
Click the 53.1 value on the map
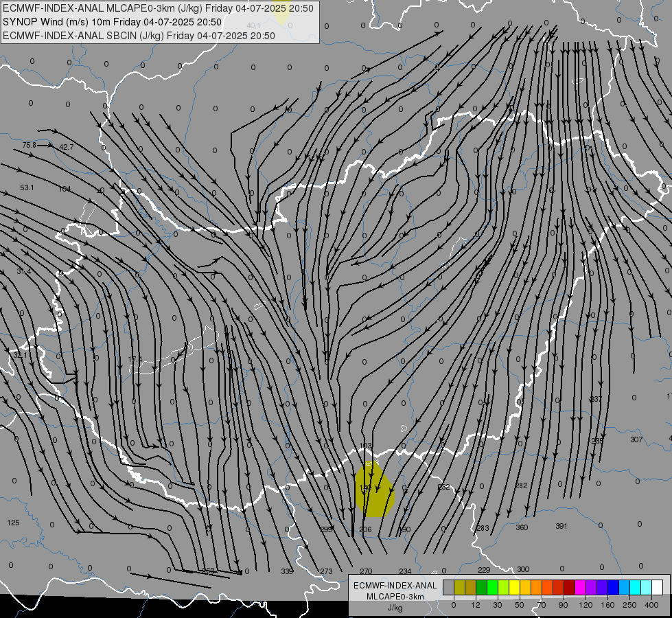point(27,187)
